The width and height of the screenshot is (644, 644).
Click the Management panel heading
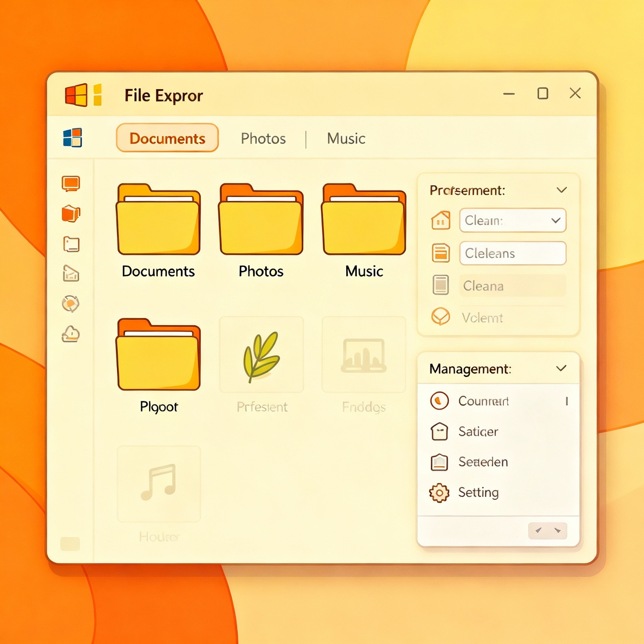tap(471, 369)
